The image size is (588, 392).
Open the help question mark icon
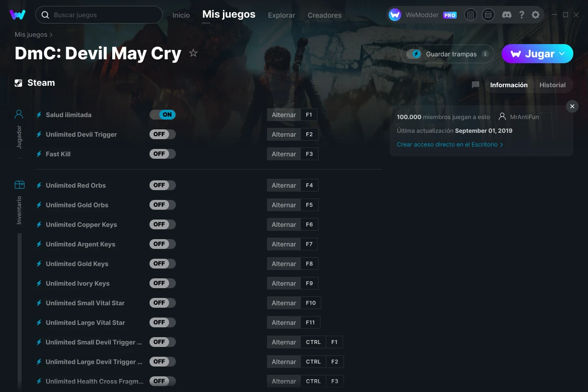click(x=522, y=15)
